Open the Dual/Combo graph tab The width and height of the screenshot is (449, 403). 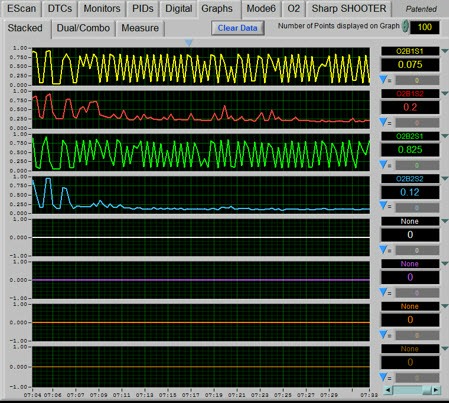[x=83, y=28]
